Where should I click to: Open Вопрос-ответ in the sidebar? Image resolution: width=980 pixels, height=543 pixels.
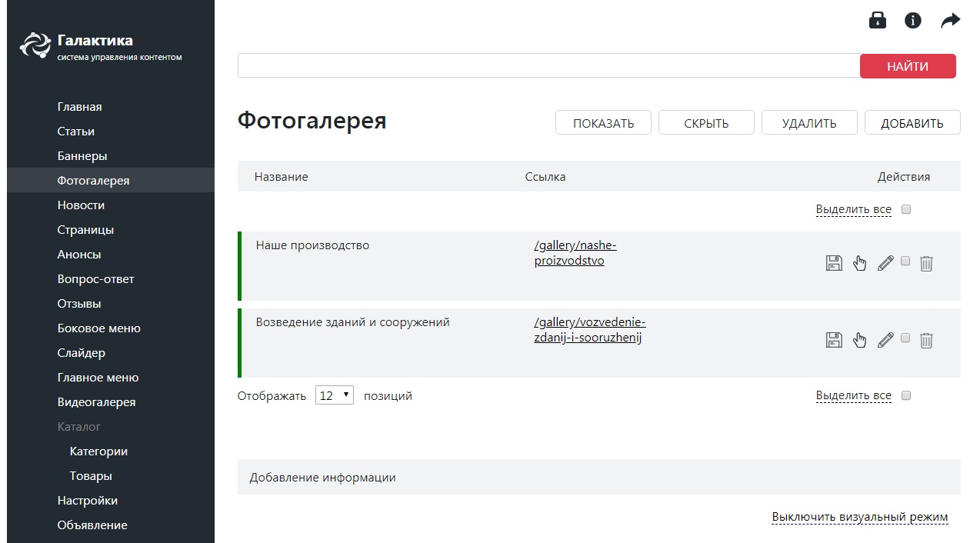point(96,279)
